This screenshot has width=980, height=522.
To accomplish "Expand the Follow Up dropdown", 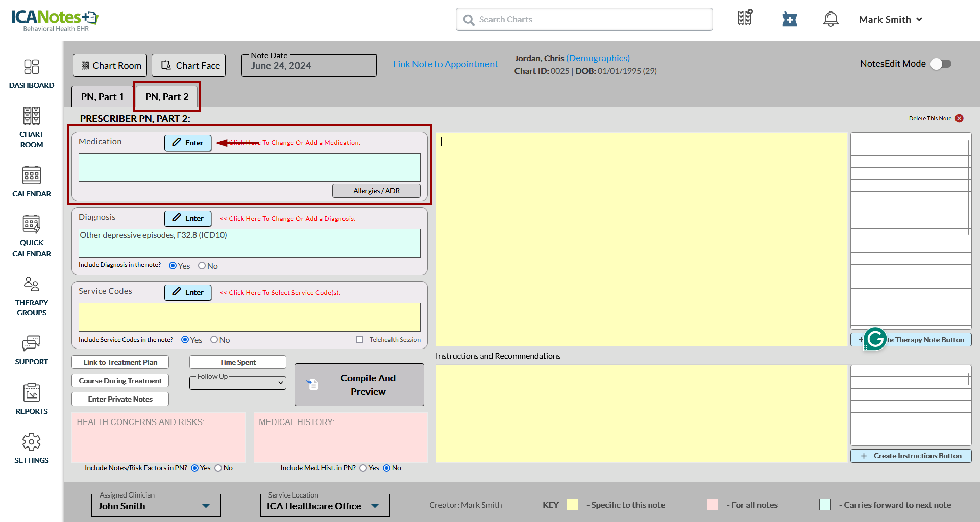I will (238, 382).
